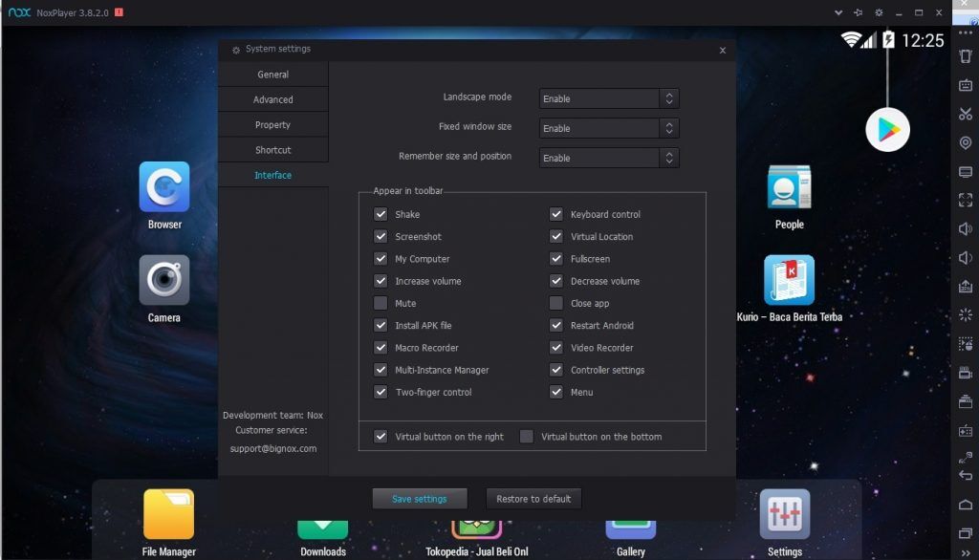The width and height of the screenshot is (979, 560).
Task: Open the Remember size and position dropdown
Action: click(x=608, y=157)
